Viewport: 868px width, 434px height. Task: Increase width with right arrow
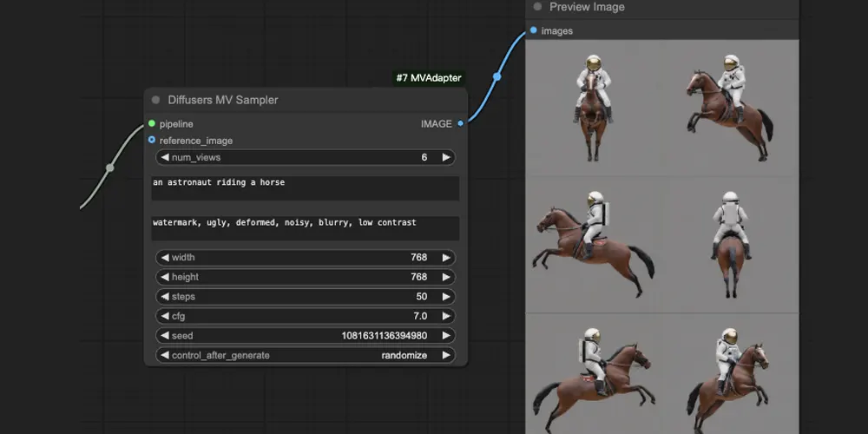446,258
